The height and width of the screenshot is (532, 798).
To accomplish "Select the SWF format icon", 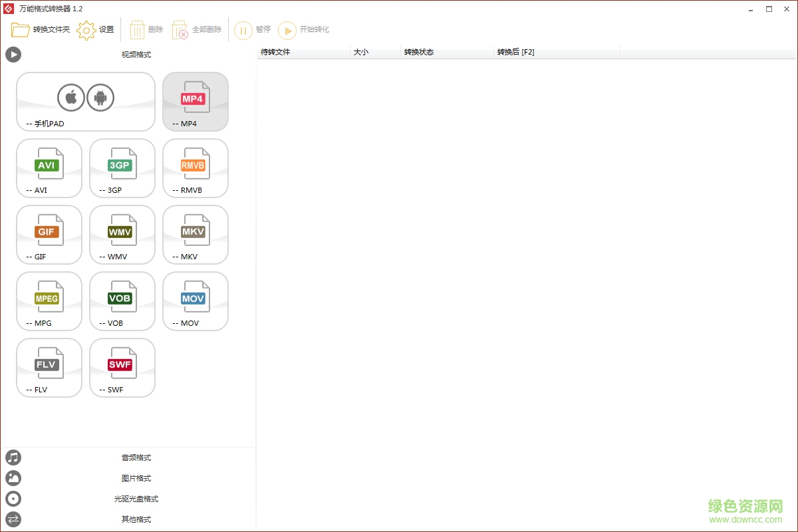I will [122, 368].
